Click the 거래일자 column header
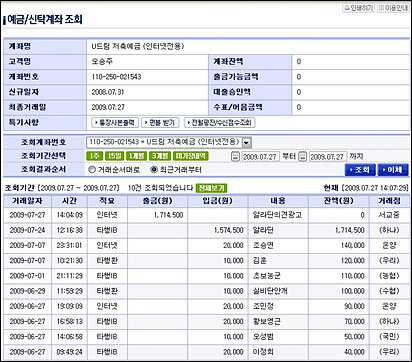The width and height of the screenshot is (412, 362). click(x=27, y=201)
